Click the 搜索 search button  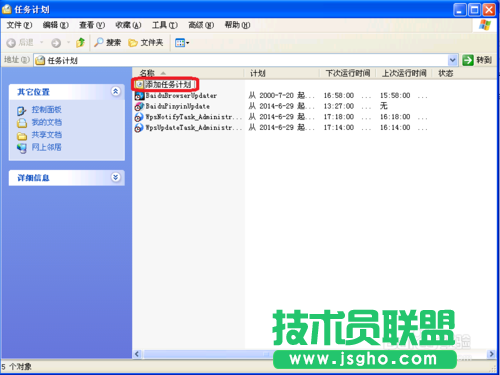click(x=107, y=43)
